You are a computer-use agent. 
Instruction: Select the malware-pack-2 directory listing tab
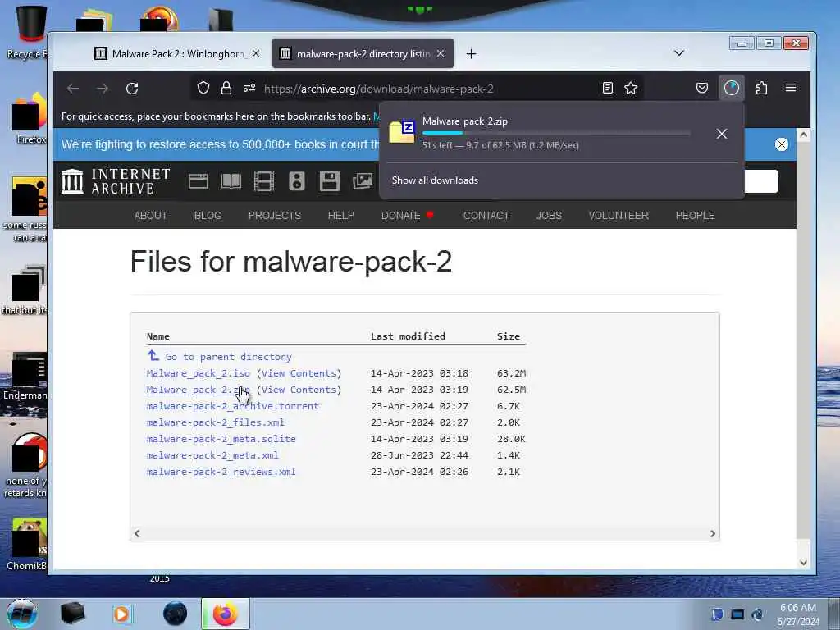(363, 53)
